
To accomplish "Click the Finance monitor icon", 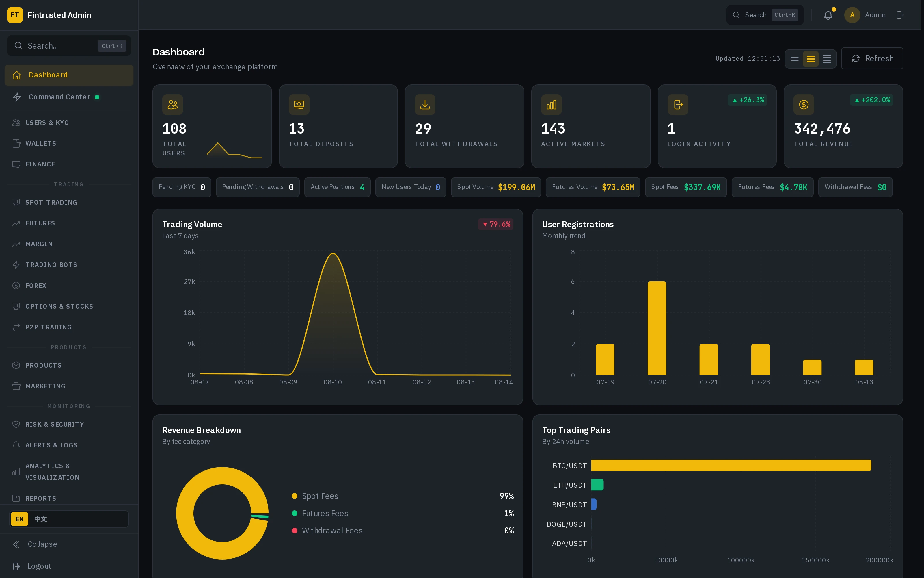I will point(16,164).
